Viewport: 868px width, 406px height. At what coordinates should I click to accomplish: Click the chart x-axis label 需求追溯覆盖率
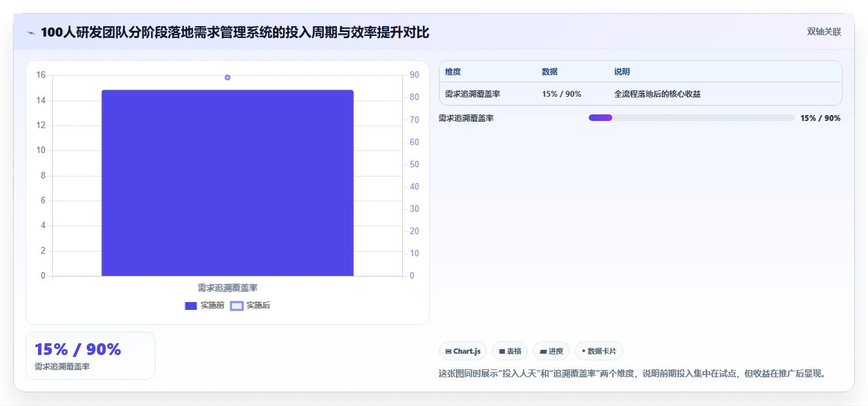(228, 288)
